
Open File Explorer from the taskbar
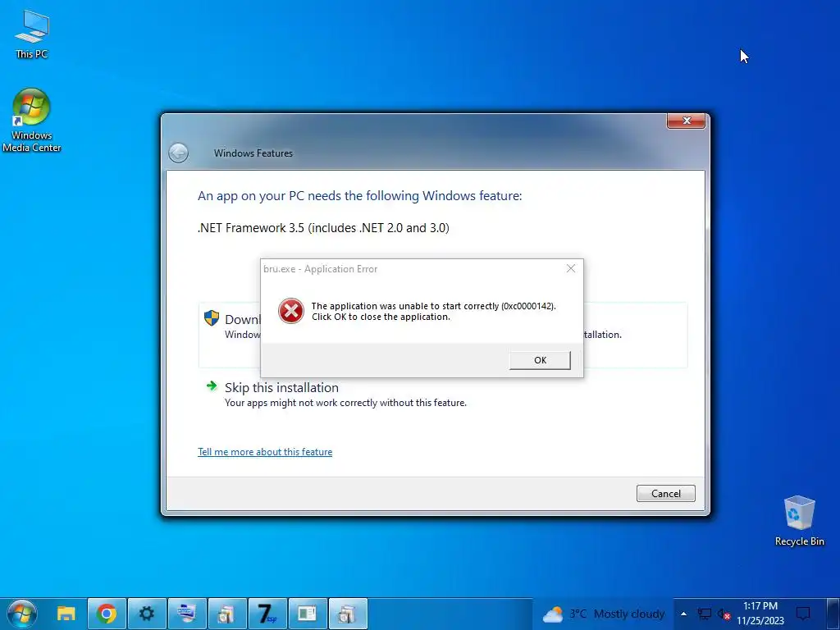66,614
